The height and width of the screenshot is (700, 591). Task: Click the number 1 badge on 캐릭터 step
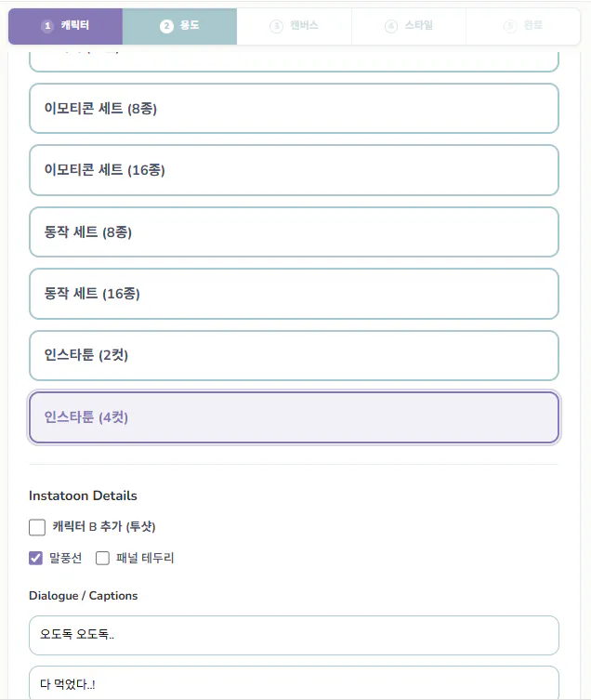click(47, 26)
